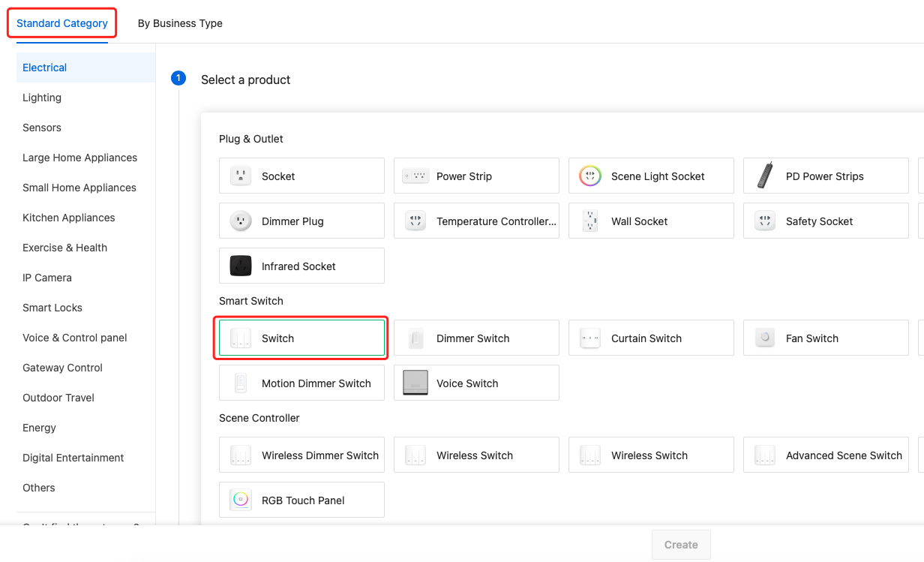Click the Safety Socket product icon
Screen dimensions: 924x562
click(x=765, y=221)
